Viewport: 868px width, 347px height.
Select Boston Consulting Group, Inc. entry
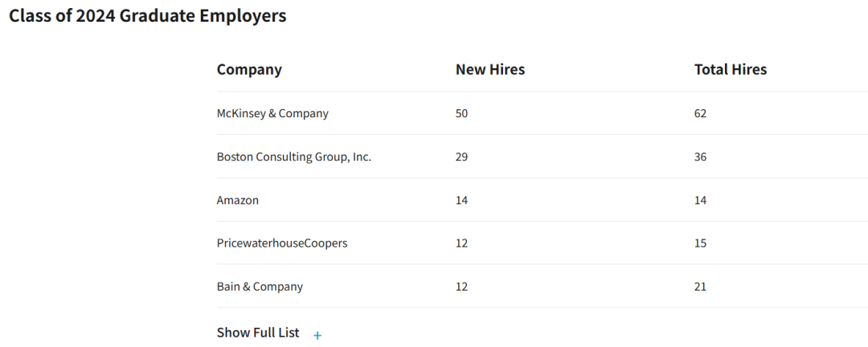[x=294, y=157]
